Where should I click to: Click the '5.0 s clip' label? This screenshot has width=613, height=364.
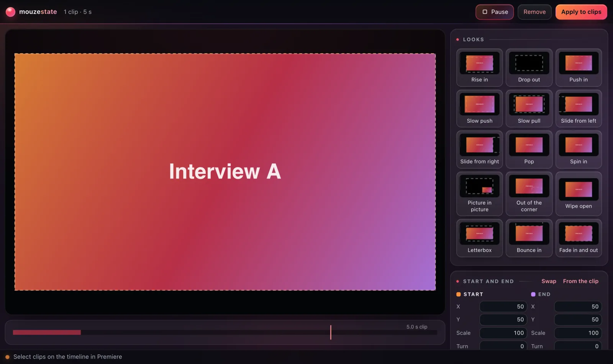coord(417,327)
